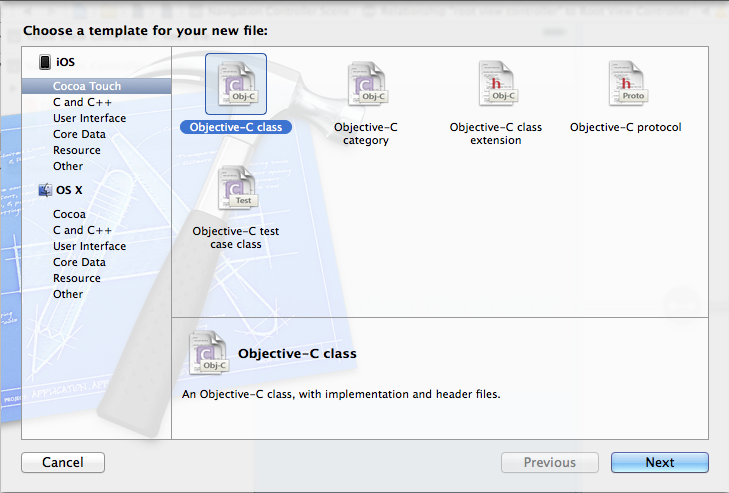Click the Cancel button
The image size is (729, 493).
[63, 462]
